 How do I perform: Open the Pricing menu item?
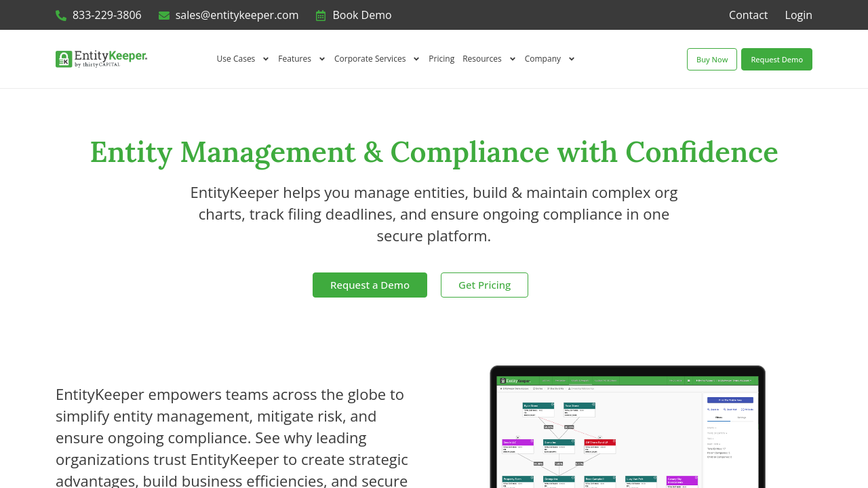tap(441, 59)
